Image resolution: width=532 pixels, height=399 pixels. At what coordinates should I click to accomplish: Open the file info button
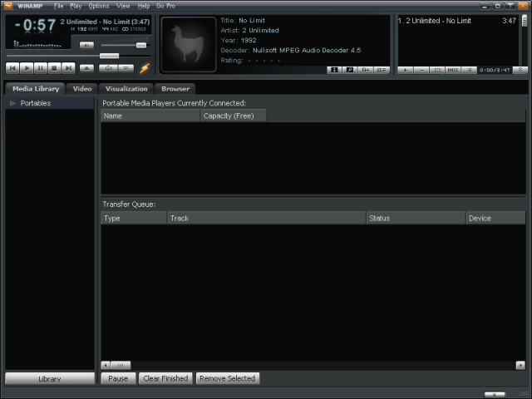[334, 70]
